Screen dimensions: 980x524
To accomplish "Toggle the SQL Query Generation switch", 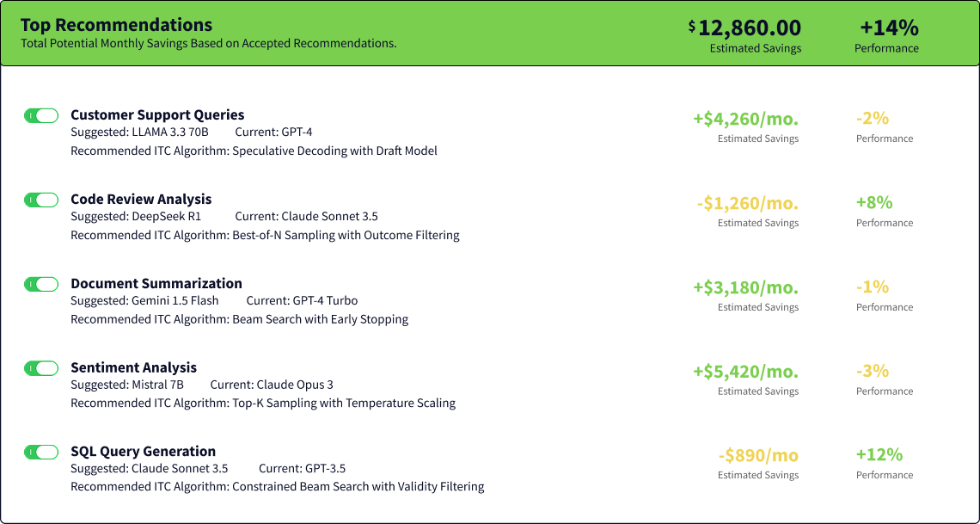I will [x=41, y=452].
